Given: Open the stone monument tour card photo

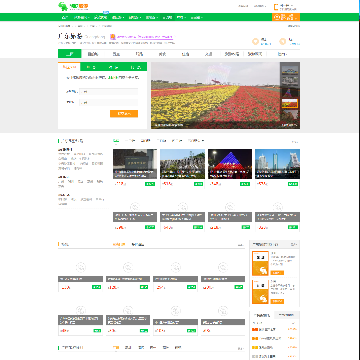Looking at the screenshot, I should pyautogui.click(x=135, y=164).
